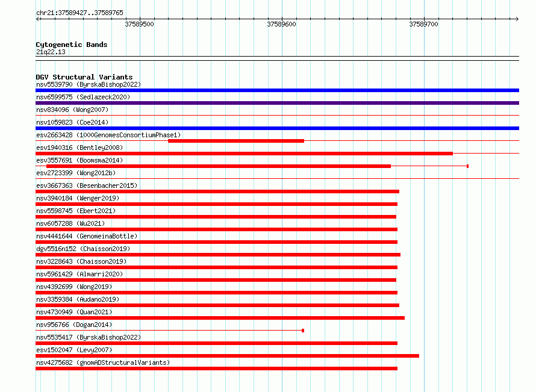Select the nsv6599575 (Sedlazeck2020) label

[x=83, y=97]
